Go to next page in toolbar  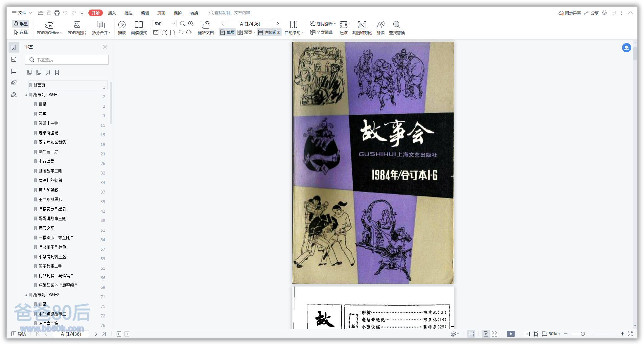(278, 24)
